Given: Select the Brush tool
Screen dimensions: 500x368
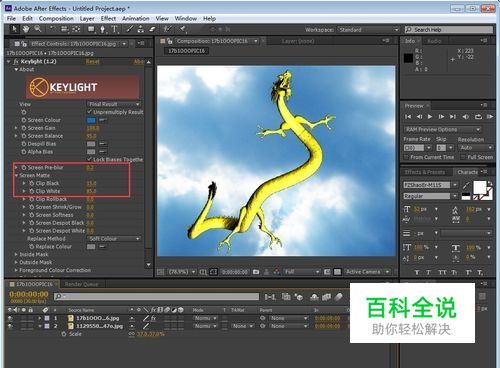Looking at the screenshot, I should click(130, 29).
